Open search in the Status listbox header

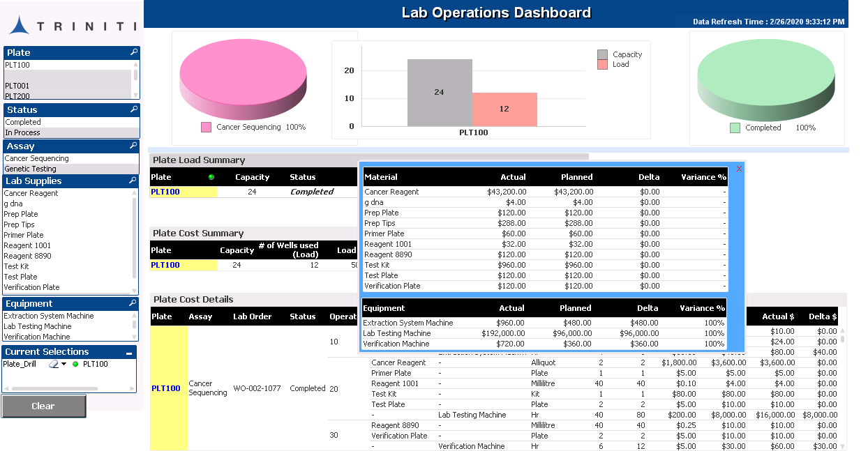[x=134, y=109]
